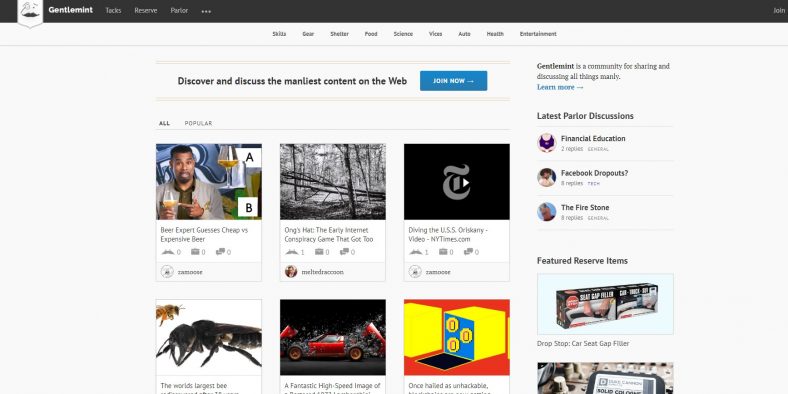Click reserve icon on Beer Expert card
Screen dimensions: 788x394
point(194,252)
